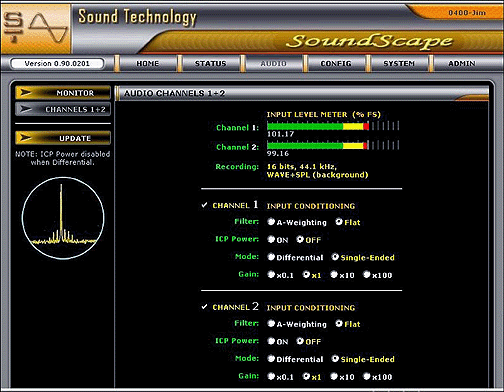This screenshot has width=504, height=392.
Task: Click the SoundScape title banner
Action: [x=369, y=41]
